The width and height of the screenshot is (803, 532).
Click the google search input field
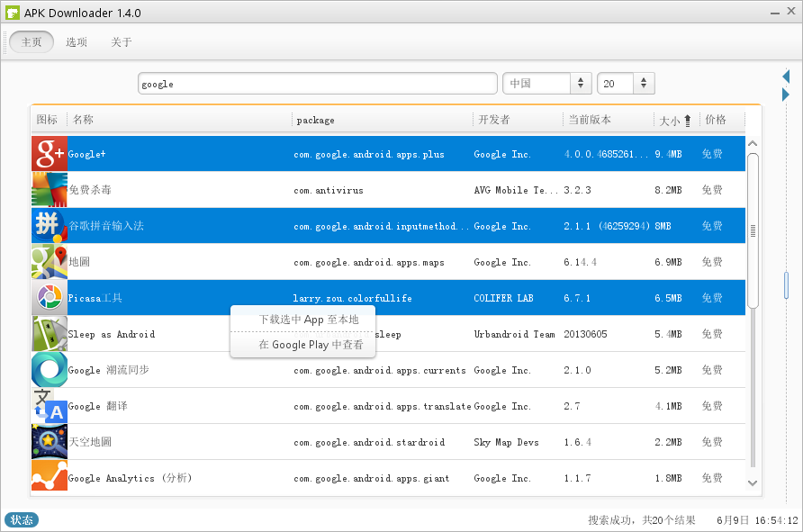318,84
